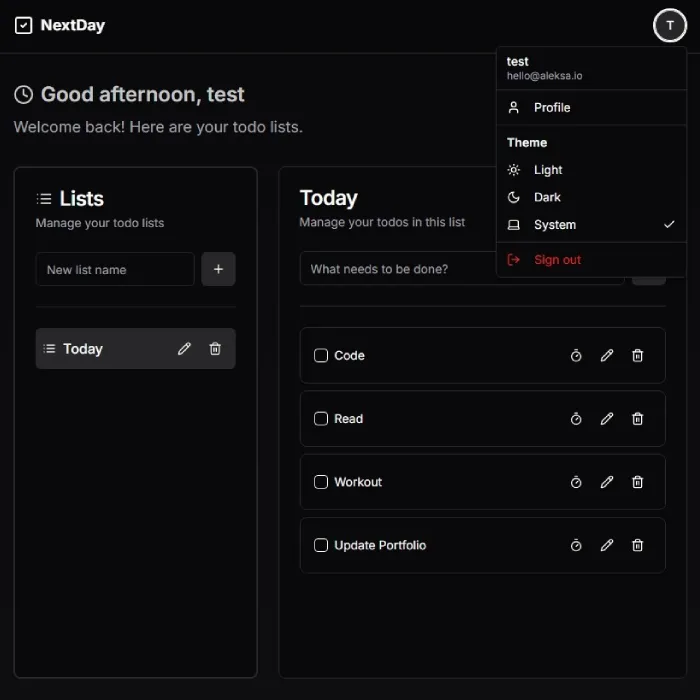
Task: Delete the Today list with trash icon
Action: click(215, 349)
